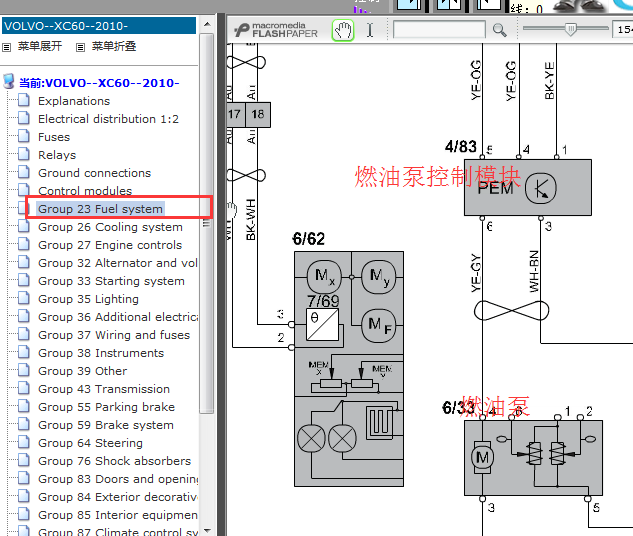
Task: Open the Explanations page
Action: 74,101
